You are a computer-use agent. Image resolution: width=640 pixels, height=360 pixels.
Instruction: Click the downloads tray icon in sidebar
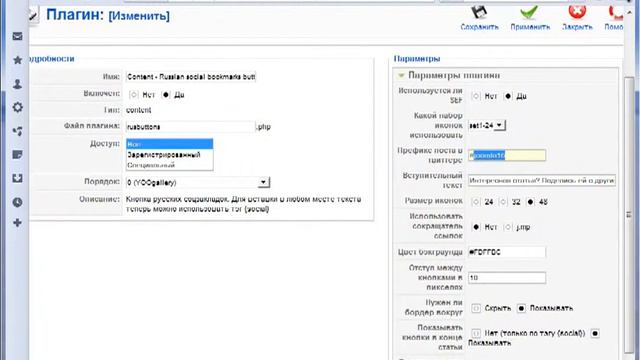(x=17, y=178)
